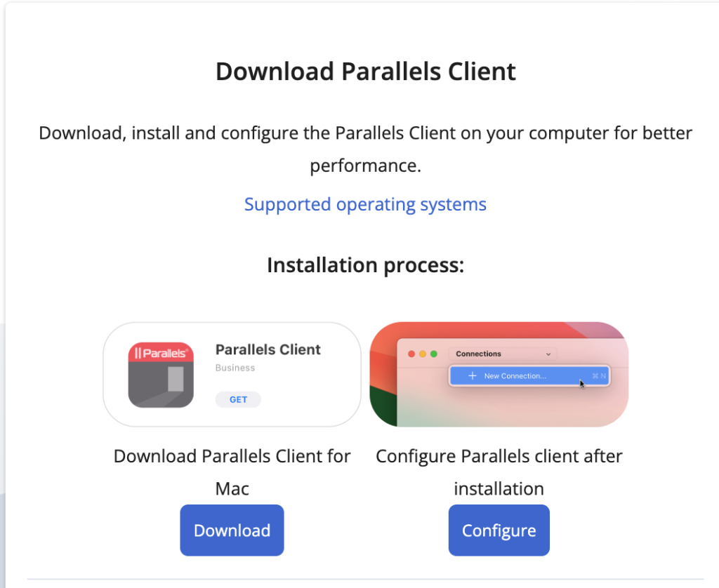The height and width of the screenshot is (588, 719).
Task: Open the Supported operating systems link
Action: [x=365, y=204]
